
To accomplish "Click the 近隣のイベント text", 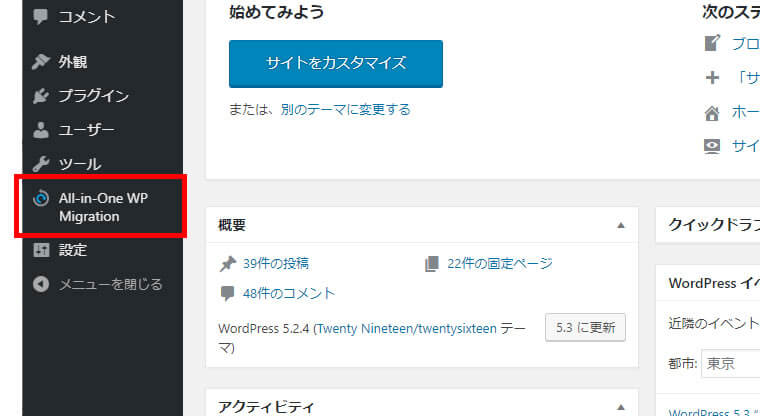I will pyautogui.click(x=714, y=323).
